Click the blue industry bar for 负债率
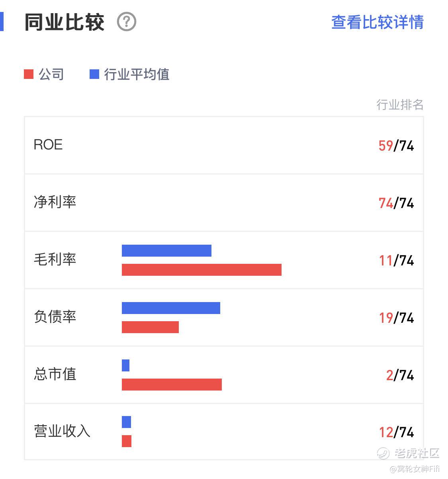The image size is (448, 479). click(x=171, y=308)
